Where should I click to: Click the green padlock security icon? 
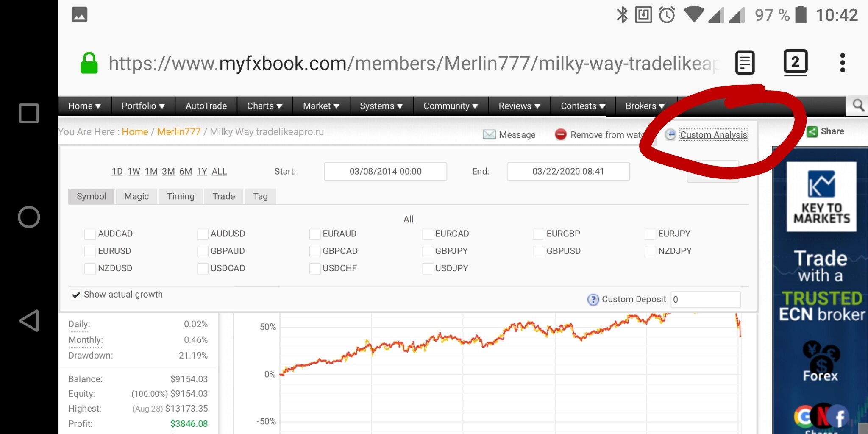pyautogui.click(x=89, y=63)
